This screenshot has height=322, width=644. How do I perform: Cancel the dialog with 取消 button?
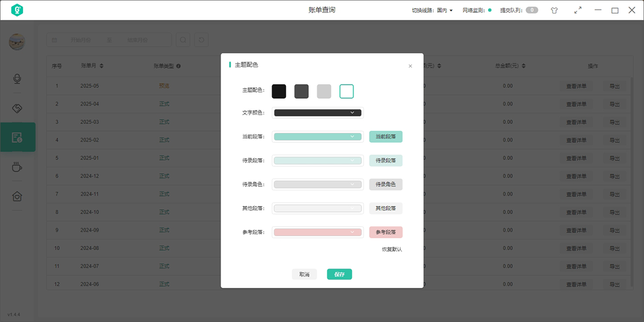point(304,274)
